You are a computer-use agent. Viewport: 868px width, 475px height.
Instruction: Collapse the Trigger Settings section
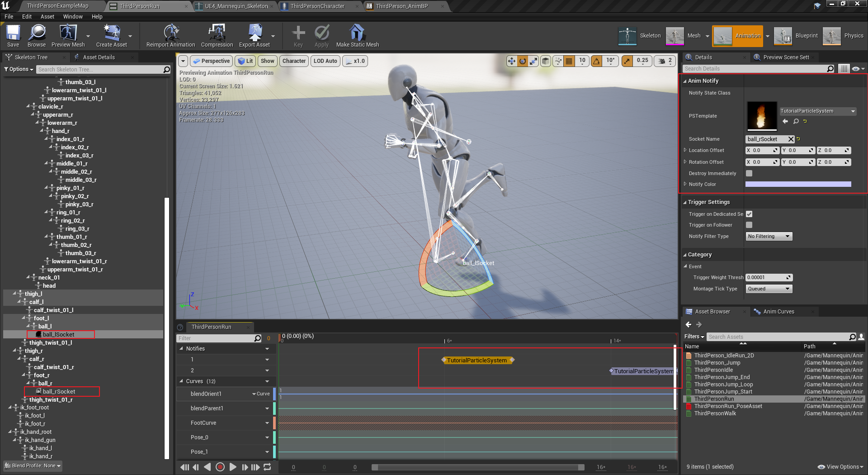pyautogui.click(x=684, y=202)
